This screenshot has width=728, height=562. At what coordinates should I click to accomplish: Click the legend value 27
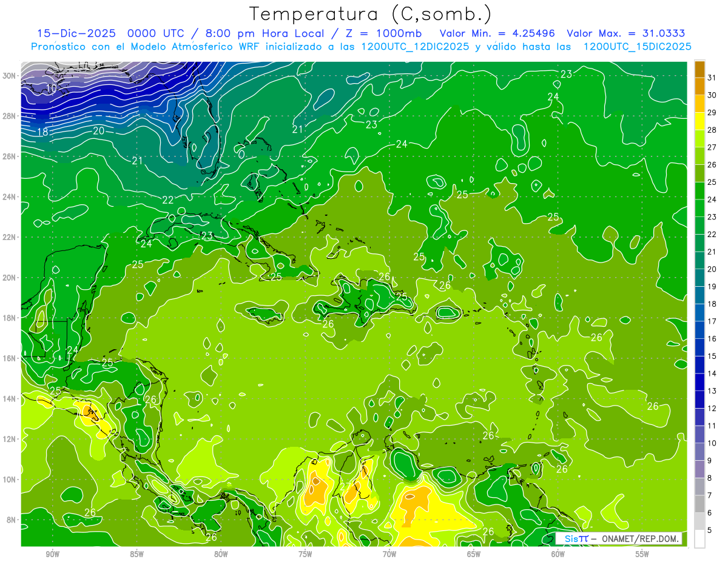coord(712,147)
